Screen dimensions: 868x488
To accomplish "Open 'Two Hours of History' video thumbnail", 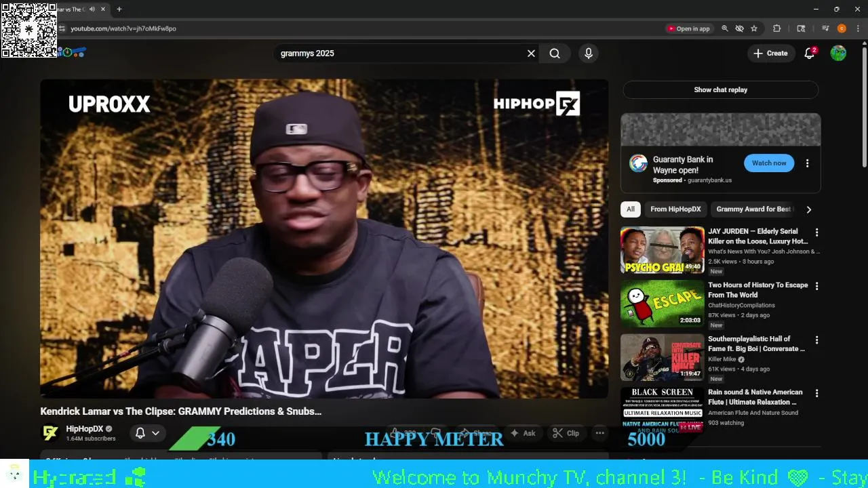I will (x=663, y=304).
